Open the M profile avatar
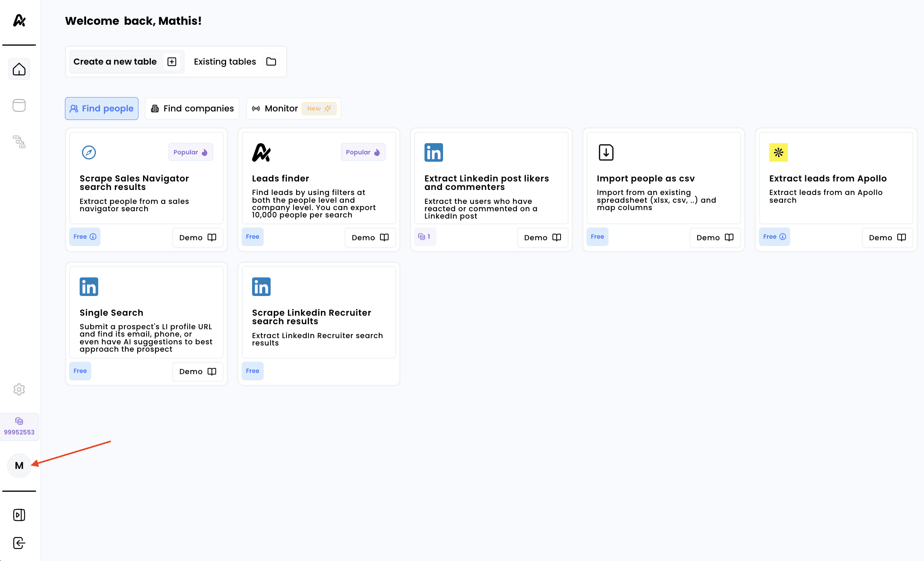Image resolution: width=924 pixels, height=561 pixels. [x=19, y=465]
